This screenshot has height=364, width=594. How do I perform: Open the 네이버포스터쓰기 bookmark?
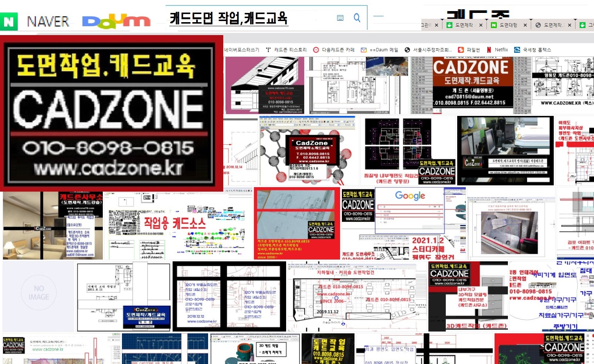(x=242, y=50)
